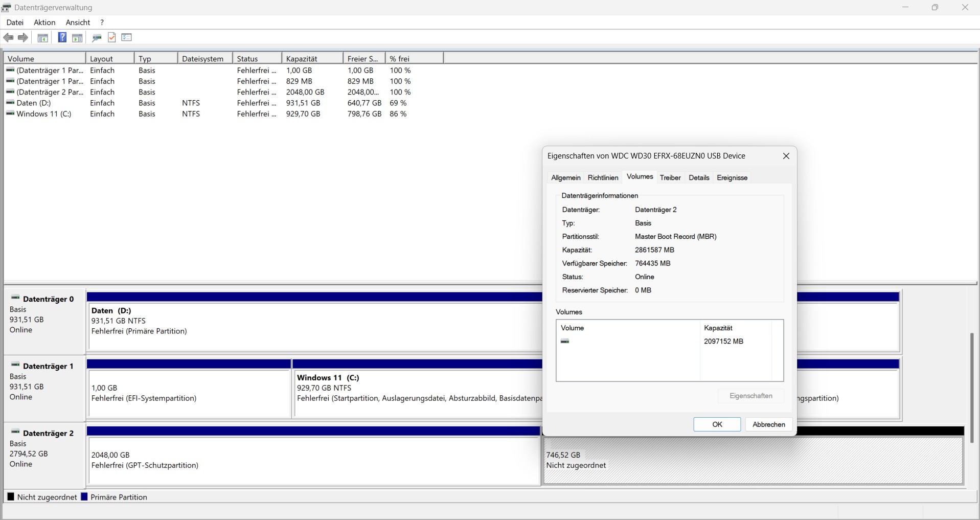Open the ? help menu
Image resolution: width=980 pixels, height=520 pixels.
coord(102,22)
